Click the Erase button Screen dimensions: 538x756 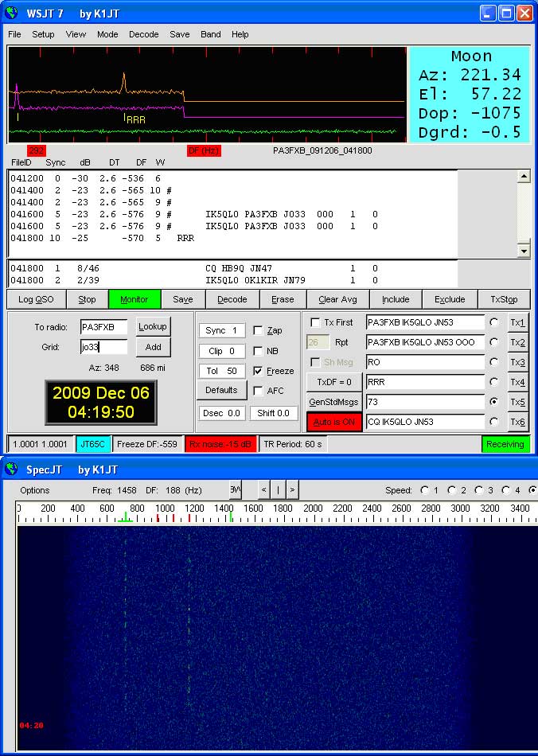[x=283, y=299]
